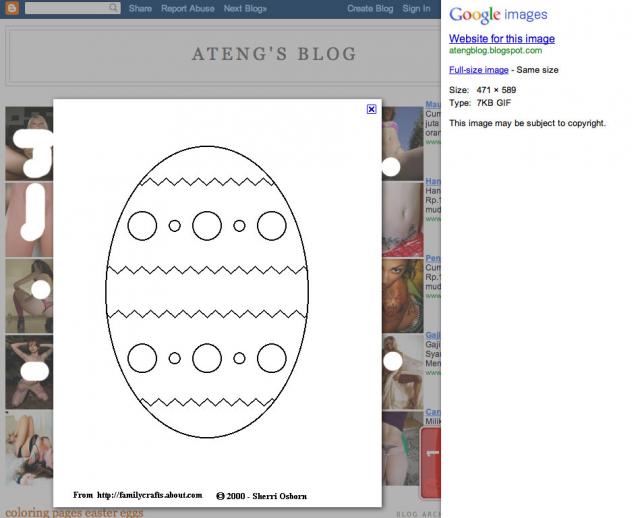
Task: Click the Google images logo
Action: pos(498,15)
